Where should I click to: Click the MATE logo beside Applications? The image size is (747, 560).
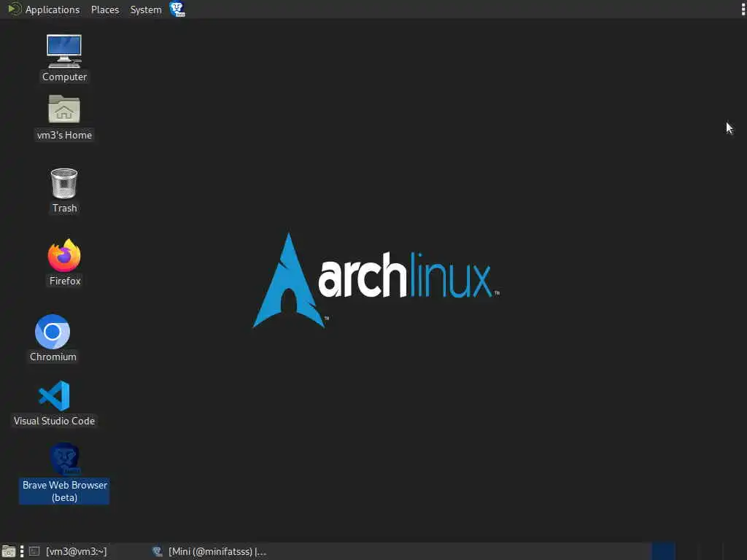[15, 9]
